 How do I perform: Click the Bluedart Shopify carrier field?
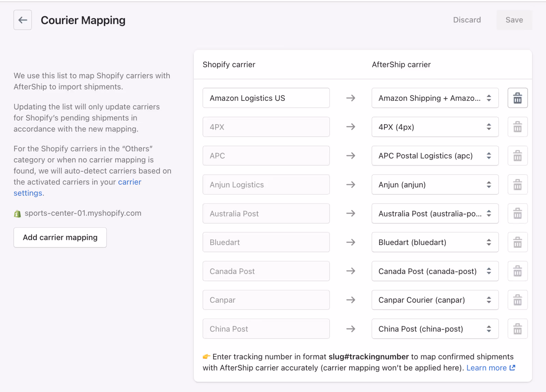[266, 242]
